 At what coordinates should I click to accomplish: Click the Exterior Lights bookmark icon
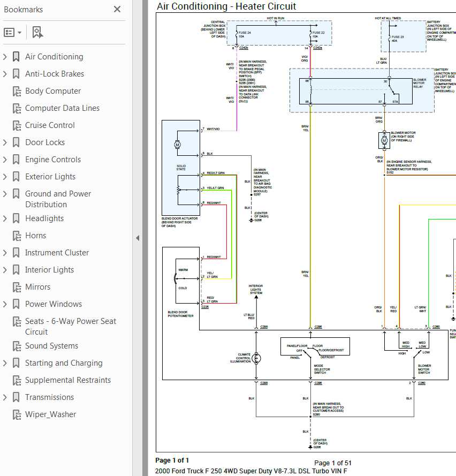click(16, 177)
